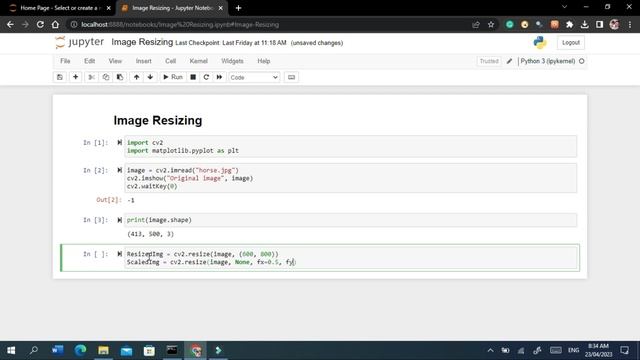Screen dimensions: 640x360
Task: Move selected cell up arrow
Action: pos(136,77)
